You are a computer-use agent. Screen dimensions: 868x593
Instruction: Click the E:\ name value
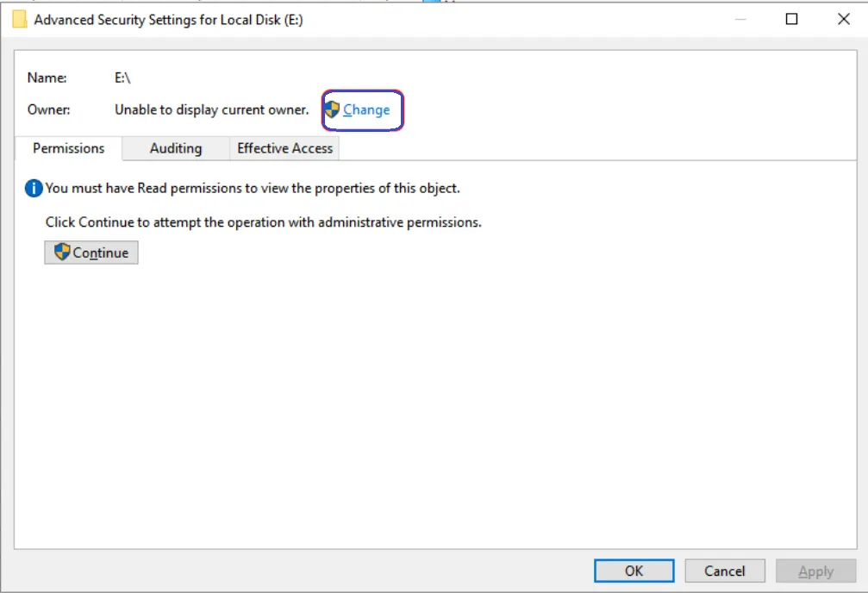[x=122, y=78]
